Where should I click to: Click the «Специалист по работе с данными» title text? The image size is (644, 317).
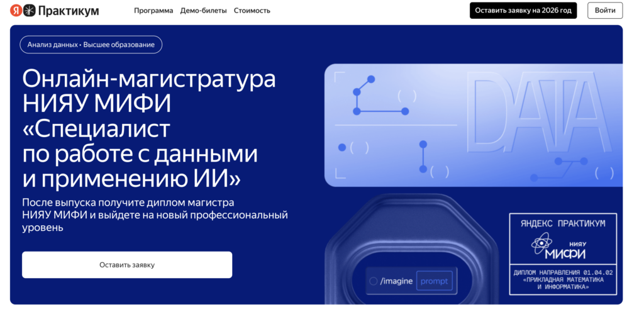140,142
